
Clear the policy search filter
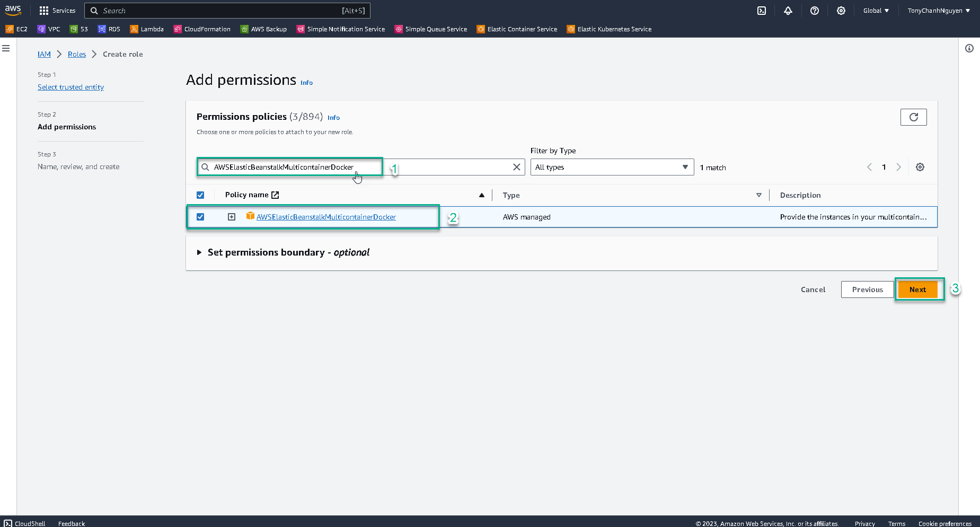point(517,167)
